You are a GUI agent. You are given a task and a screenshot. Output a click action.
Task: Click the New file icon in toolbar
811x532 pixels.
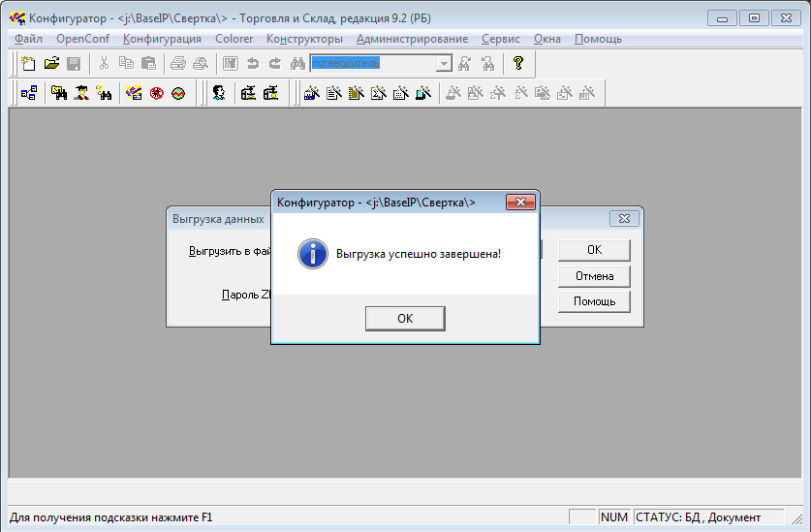(29, 64)
